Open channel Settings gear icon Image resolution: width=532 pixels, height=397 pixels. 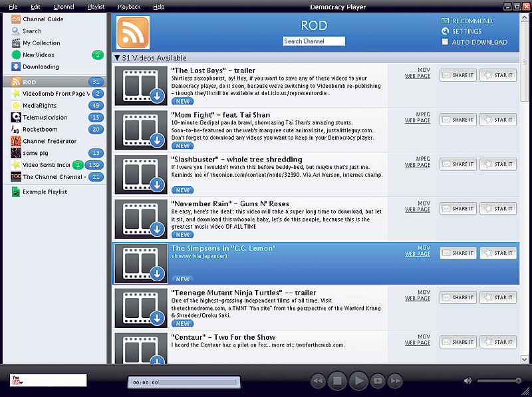pyautogui.click(x=445, y=31)
